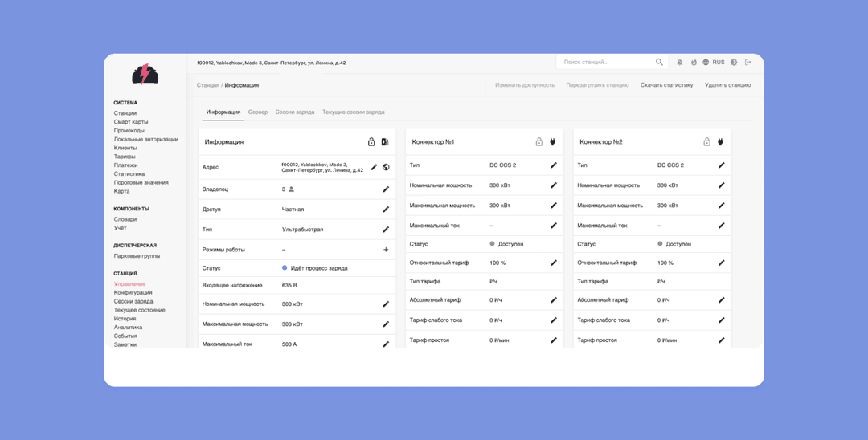Open Тарифы in the sidebar

pos(125,157)
